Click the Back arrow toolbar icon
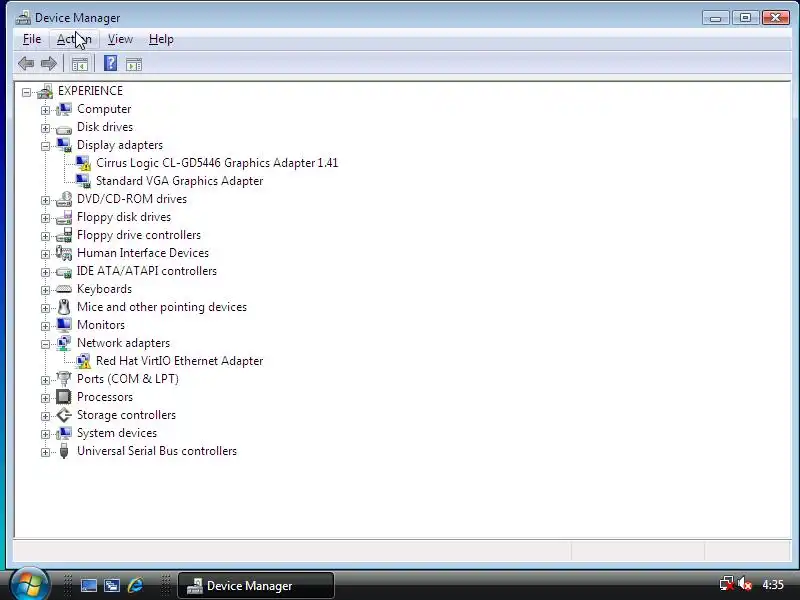This screenshot has height=600, width=800. 26,64
